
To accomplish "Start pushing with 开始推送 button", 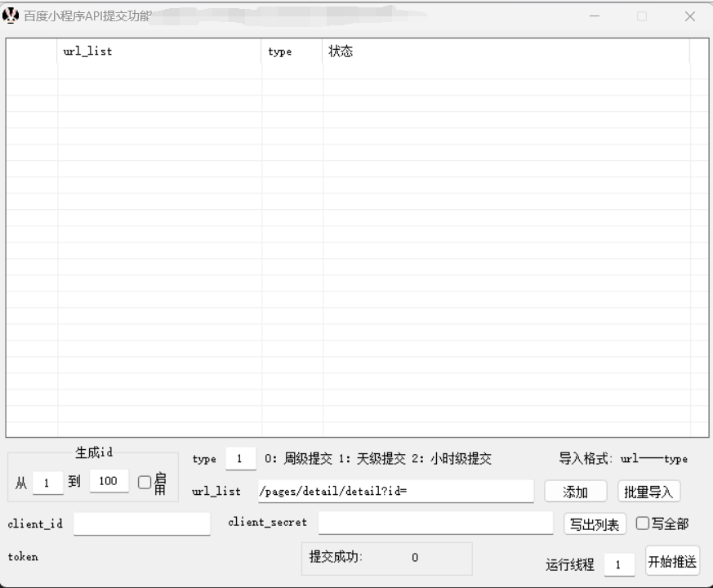I will click(x=672, y=562).
